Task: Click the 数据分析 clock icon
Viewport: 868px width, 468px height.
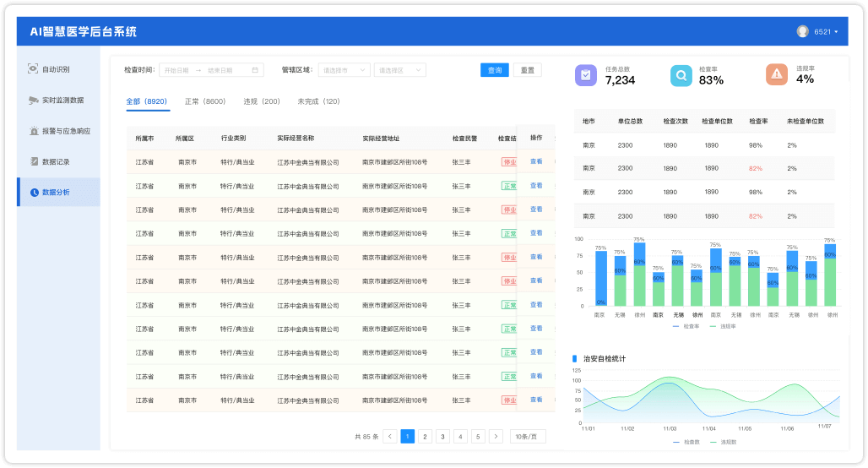Action: tap(35, 193)
